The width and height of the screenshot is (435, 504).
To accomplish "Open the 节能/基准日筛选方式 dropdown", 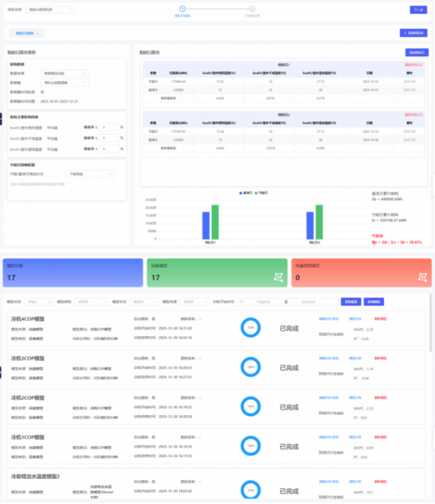I will [x=90, y=174].
